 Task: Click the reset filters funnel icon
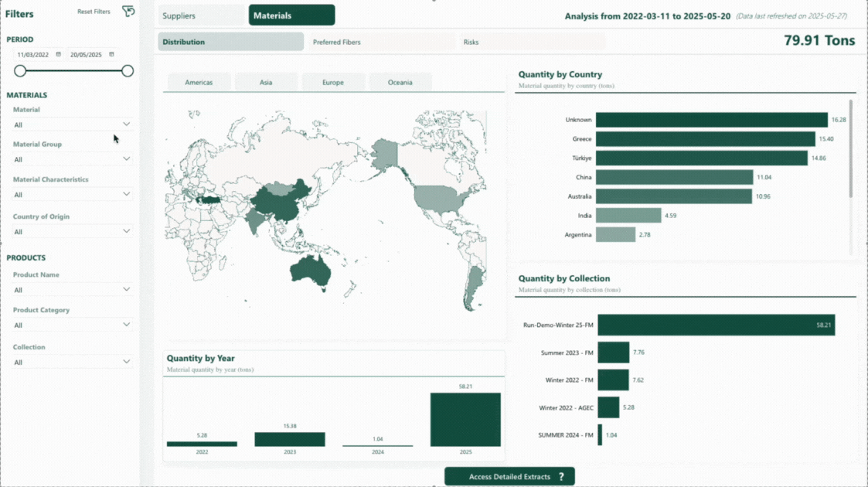[128, 11]
